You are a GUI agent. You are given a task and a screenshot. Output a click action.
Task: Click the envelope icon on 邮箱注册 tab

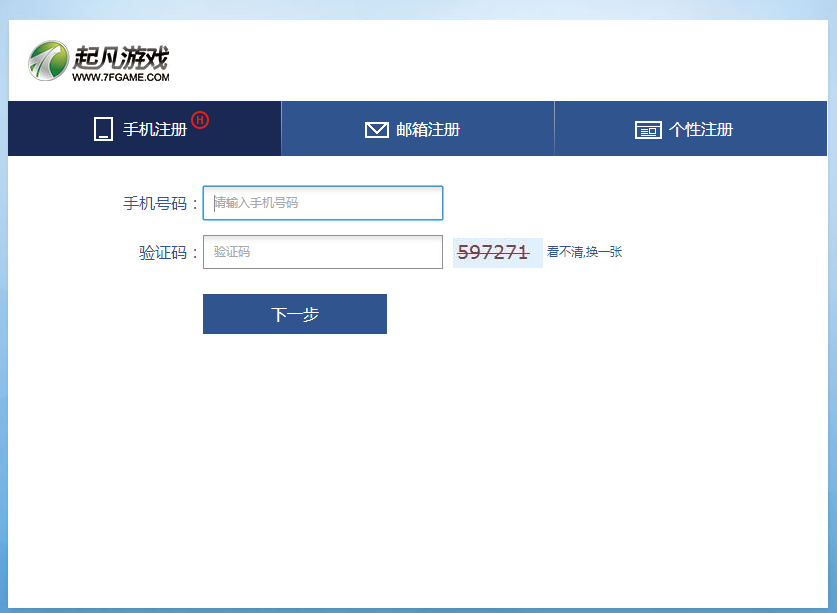point(376,128)
